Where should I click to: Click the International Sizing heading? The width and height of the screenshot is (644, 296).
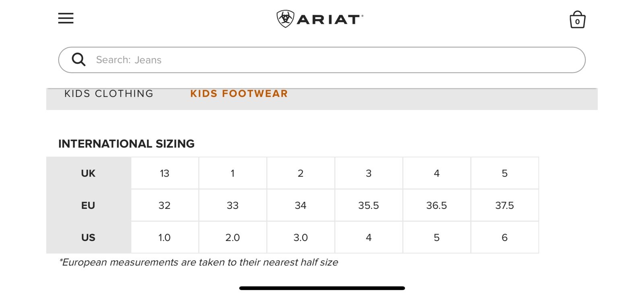click(126, 144)
